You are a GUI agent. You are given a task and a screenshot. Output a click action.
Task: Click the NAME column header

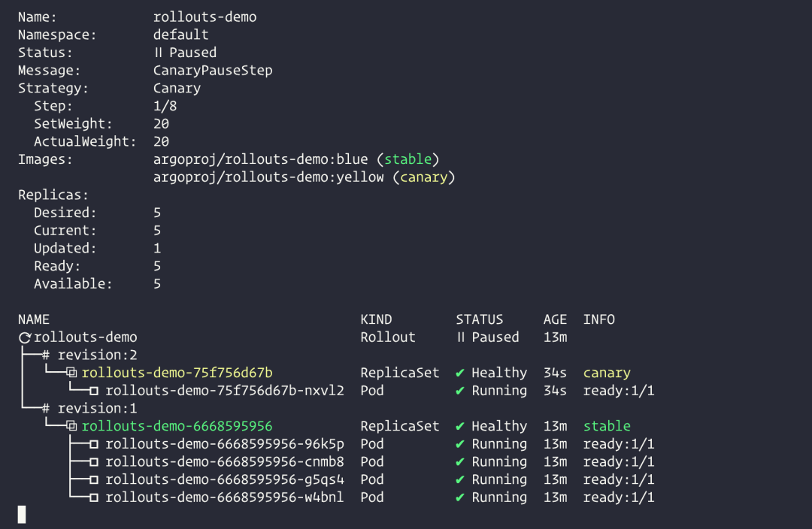coord(34,319)
